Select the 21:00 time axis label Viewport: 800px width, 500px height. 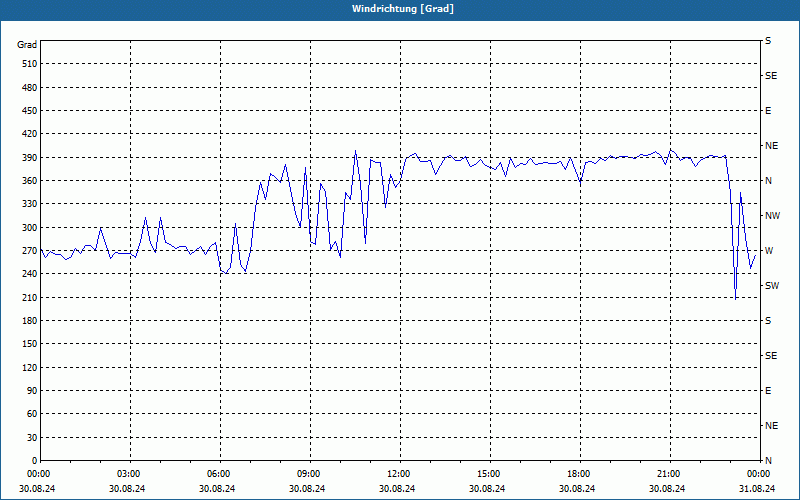(x=667, y=474)
